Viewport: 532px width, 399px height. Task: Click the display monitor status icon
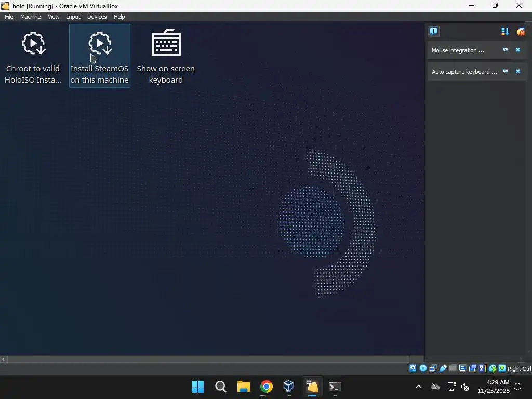click(x=462, y=368)
